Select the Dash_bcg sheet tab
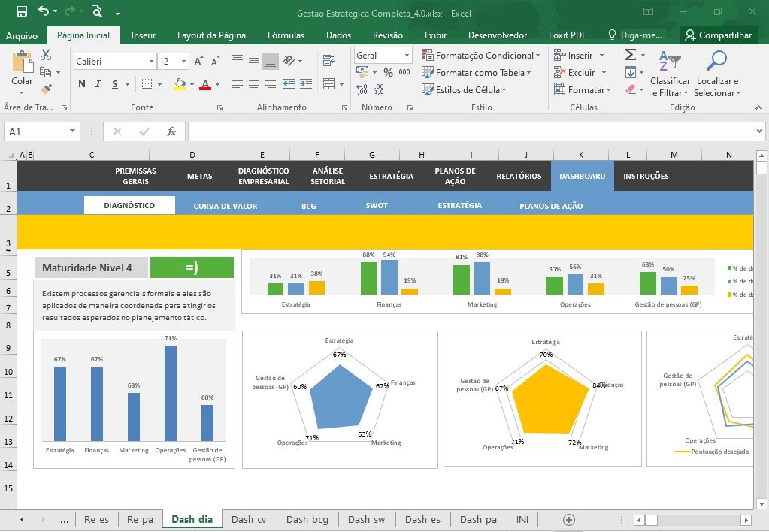The height and width of the screenshot is (532, 769). (307, 519)
